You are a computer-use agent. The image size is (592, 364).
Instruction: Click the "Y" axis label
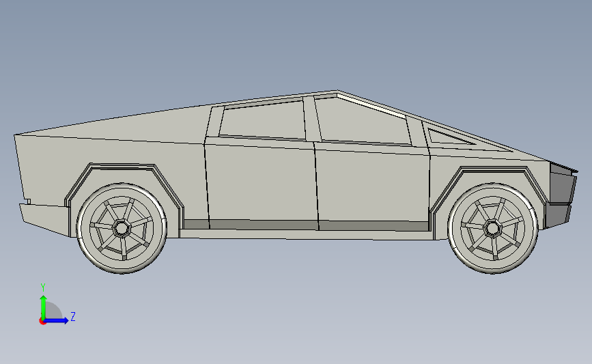(42, 288)
